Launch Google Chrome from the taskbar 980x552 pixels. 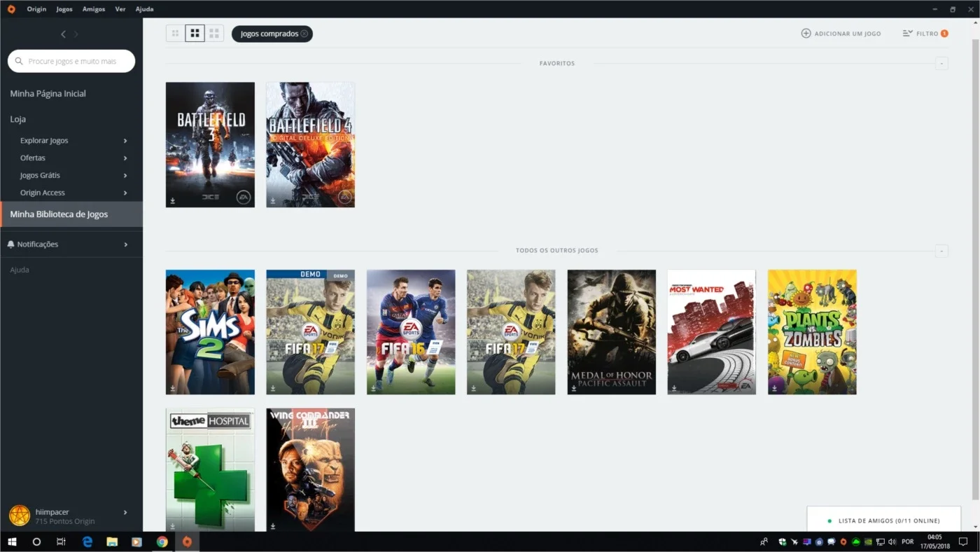point(162,541)
